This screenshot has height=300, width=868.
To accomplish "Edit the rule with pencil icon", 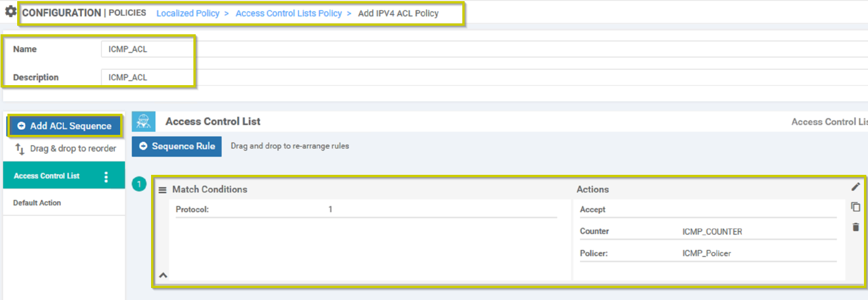I will tap(855, 187).
